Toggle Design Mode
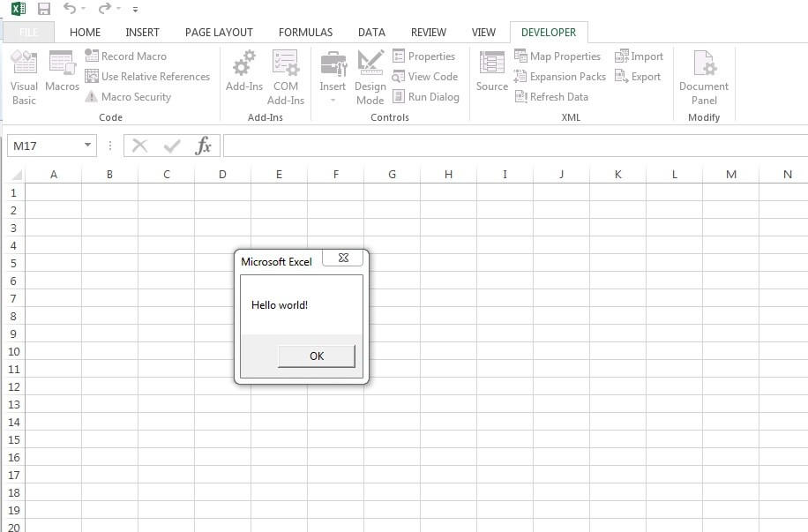 370,78
